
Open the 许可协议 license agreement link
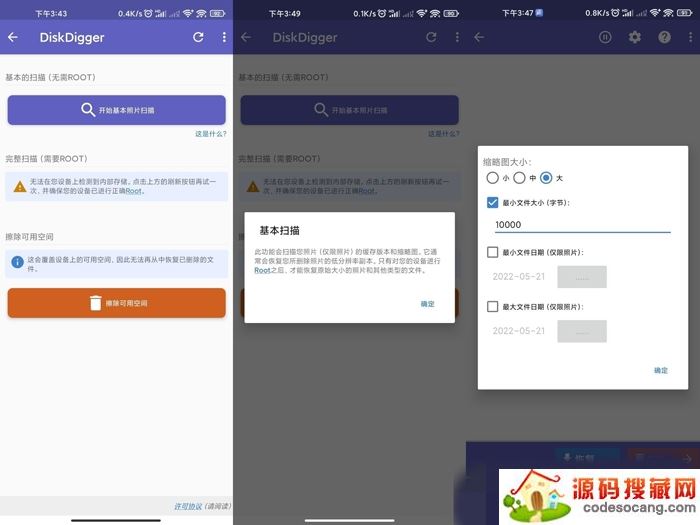click(188, 506)
